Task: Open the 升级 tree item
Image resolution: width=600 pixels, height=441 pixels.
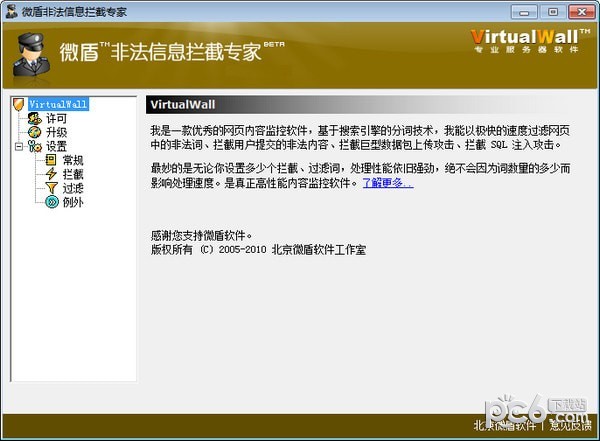Action: point(56,132)
